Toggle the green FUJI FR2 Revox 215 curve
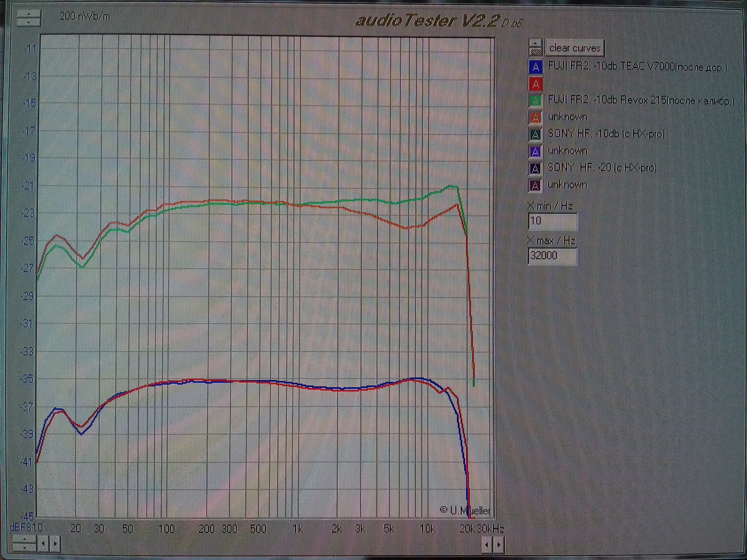Image resolution: width=747 pixels, height=560 pixels. click(x=535, y=101)
